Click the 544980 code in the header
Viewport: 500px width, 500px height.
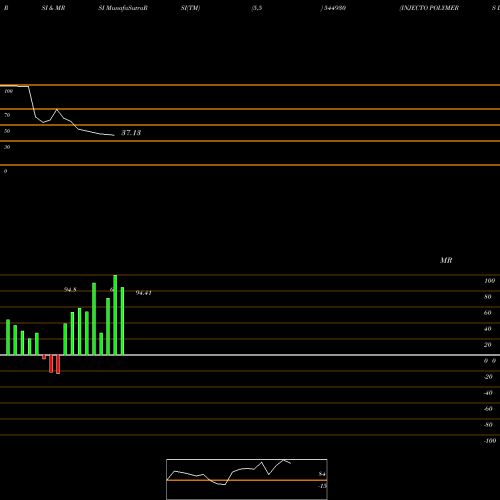point(335,8)
